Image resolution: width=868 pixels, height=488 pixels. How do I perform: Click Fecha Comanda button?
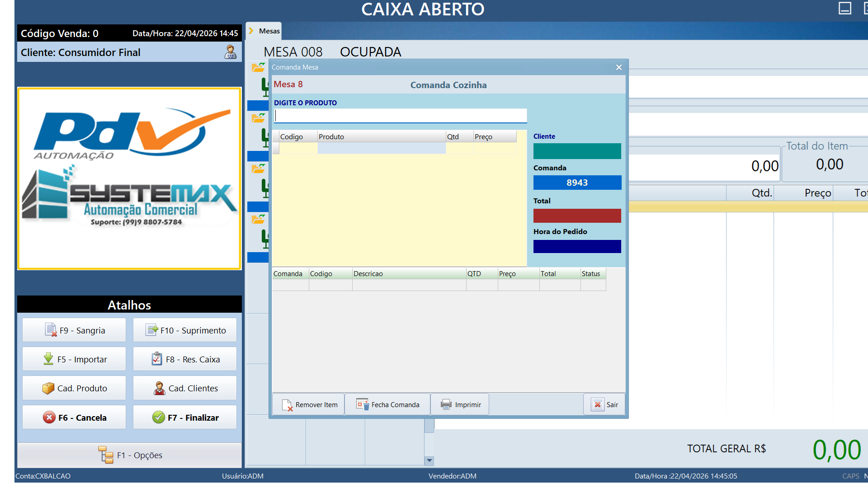[388, 404]
